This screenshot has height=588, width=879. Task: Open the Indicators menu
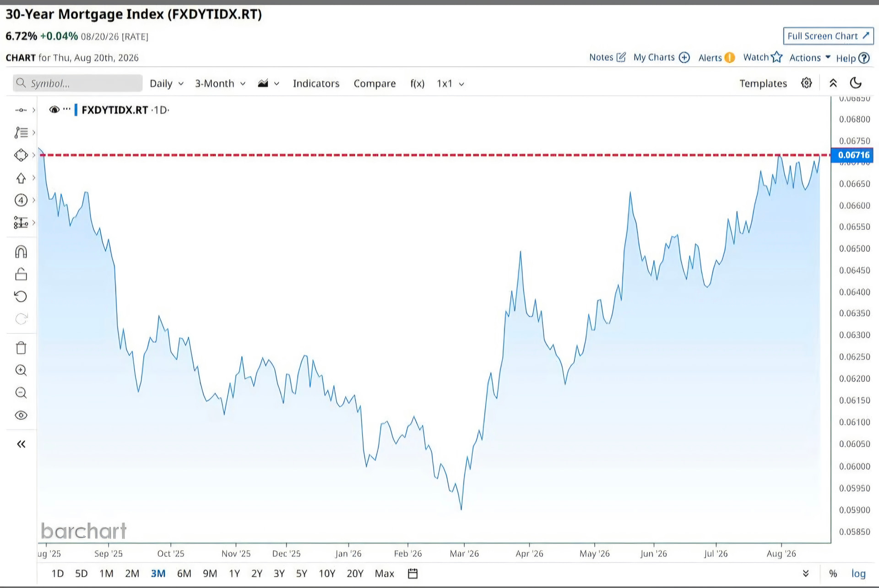(x=316, y=84)
